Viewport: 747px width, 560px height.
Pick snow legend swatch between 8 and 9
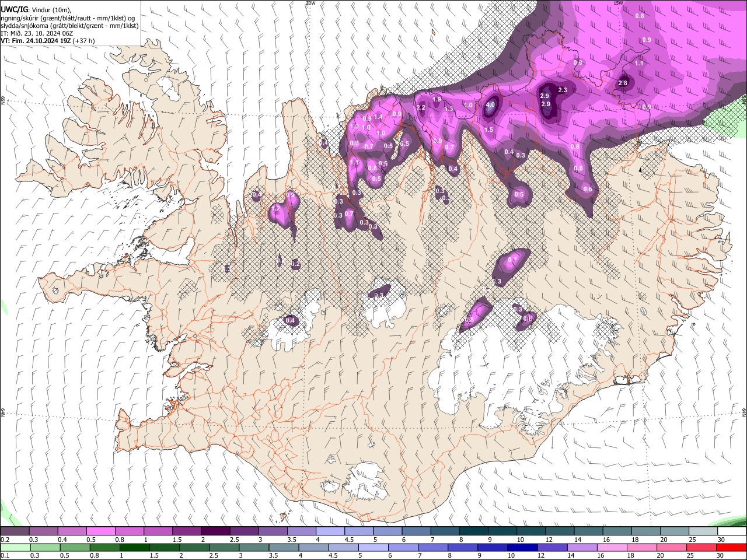474,531
